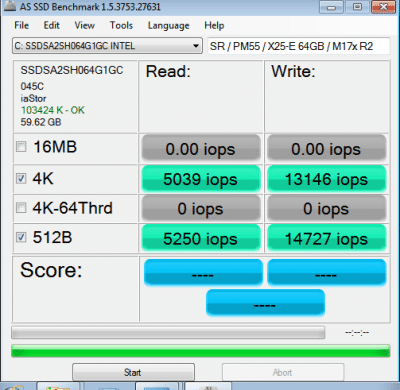
Task: Enable the 4K-64Thrd test checkbox
Action: (21, 208)
